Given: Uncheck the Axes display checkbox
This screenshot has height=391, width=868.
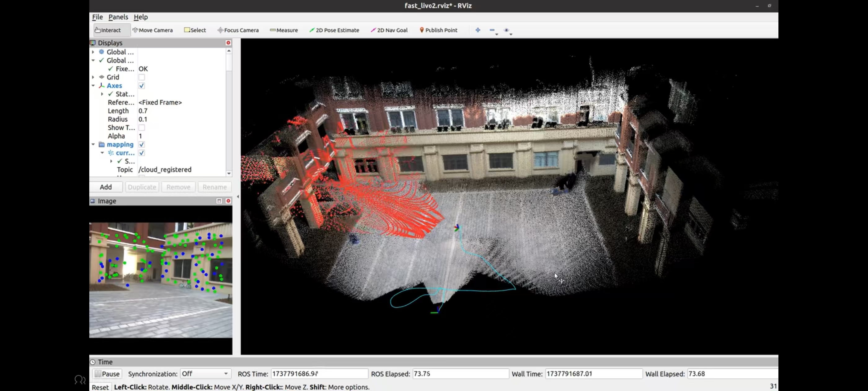Looking at the screenshot, I should pos(142,86).
